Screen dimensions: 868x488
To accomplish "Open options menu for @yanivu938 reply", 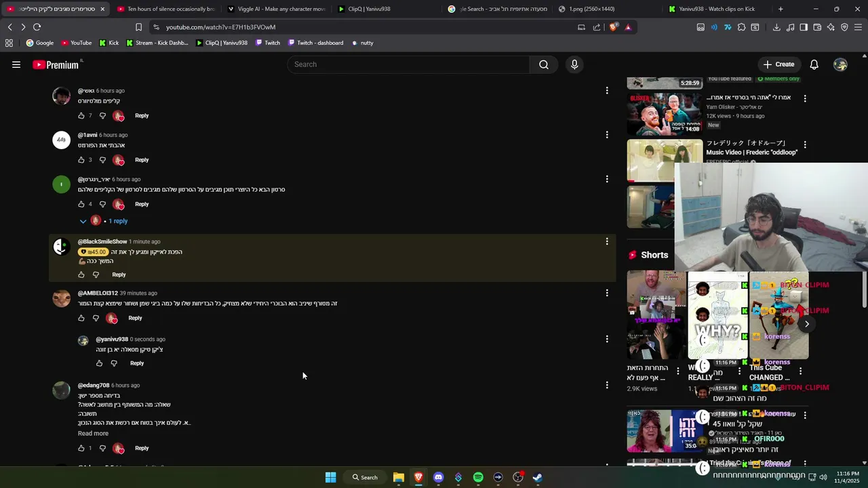I will coord(607,339).
